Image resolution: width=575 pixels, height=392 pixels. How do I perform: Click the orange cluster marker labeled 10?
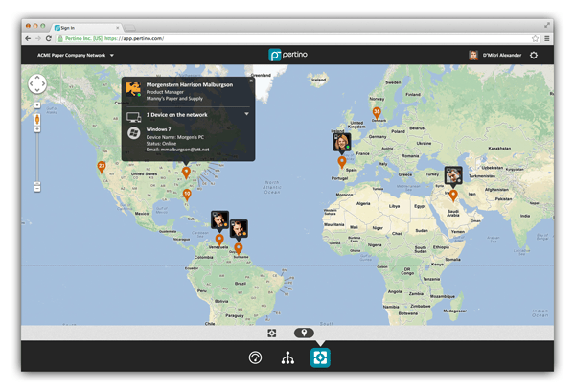(187, 195)
